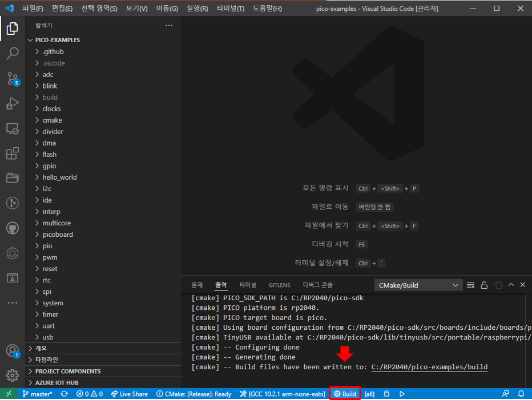Viewport: 532px width, 400px height.
Task: Expand the pio folder
Action: (103, 245)
